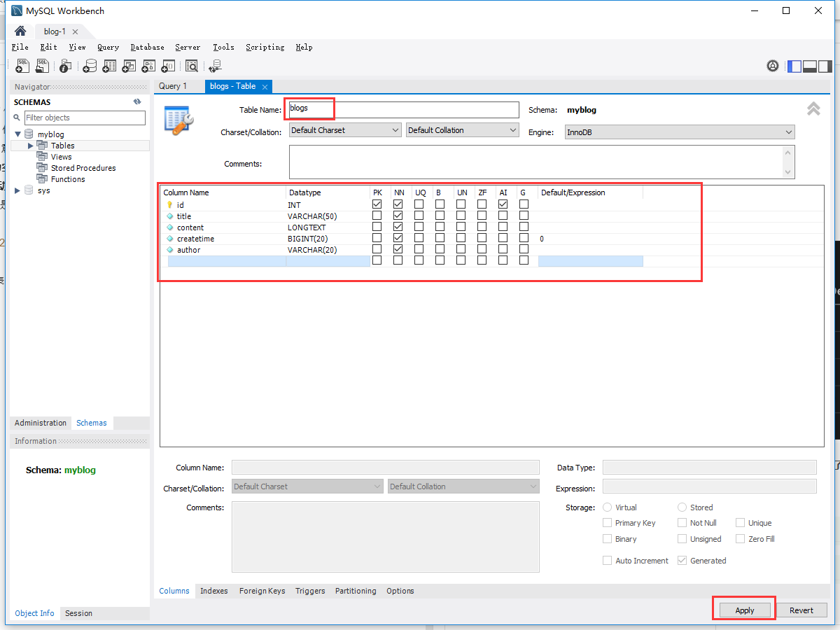
Task: Enable UQ for the title column
Action: click(x=419, y=216)
